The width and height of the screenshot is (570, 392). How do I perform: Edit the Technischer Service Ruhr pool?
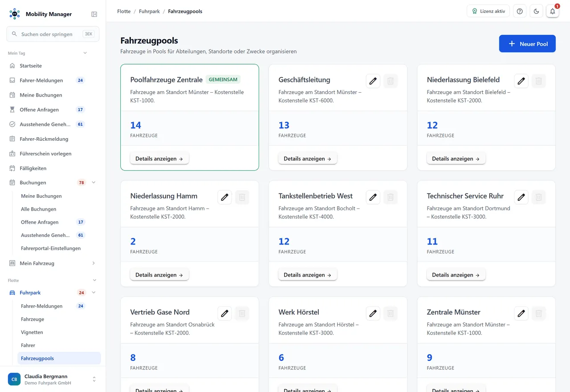[x=521, y=197]
